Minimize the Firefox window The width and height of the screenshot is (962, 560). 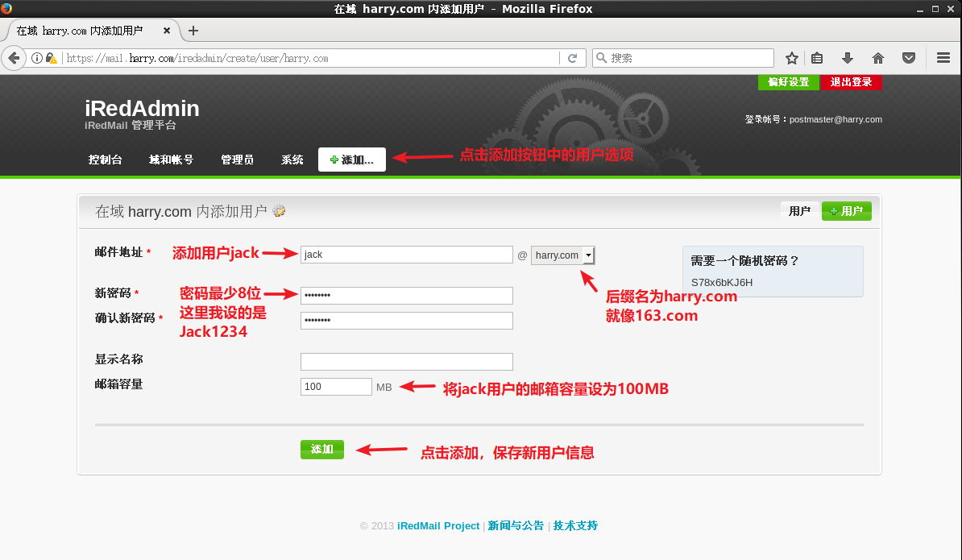click(919, 9)
